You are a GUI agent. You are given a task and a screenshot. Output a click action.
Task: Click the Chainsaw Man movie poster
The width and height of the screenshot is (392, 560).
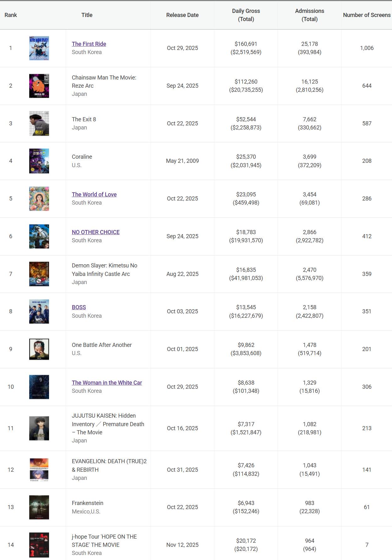pos(39,86)
